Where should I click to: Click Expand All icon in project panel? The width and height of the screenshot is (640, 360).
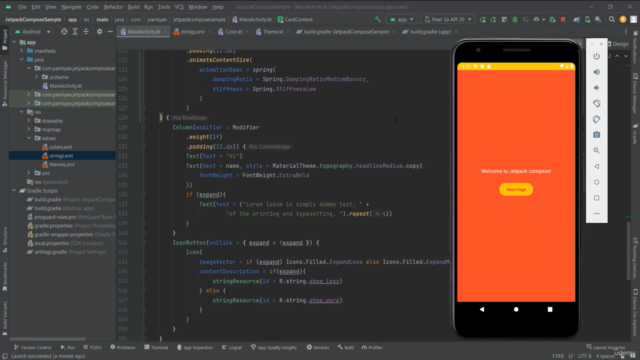coord(75,31)
